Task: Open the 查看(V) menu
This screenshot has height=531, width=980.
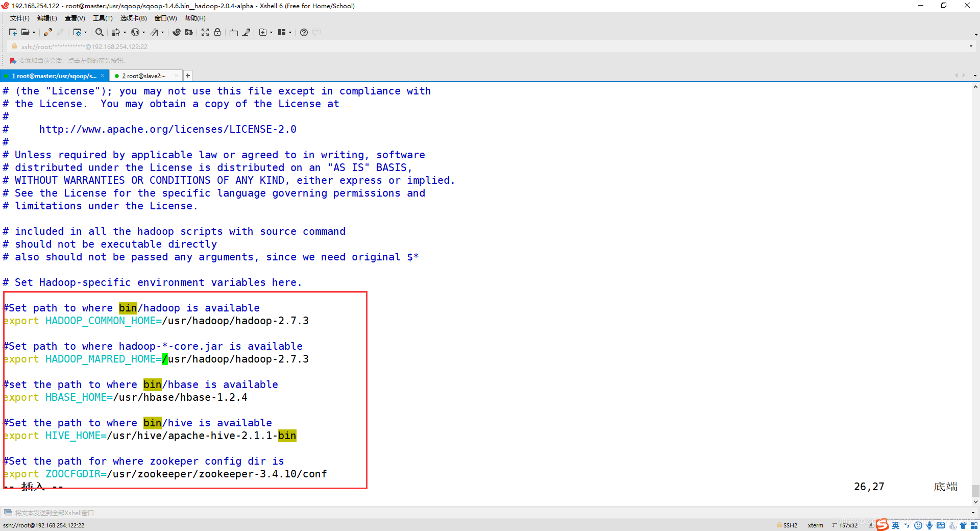Action: click(x=75, y=18)
